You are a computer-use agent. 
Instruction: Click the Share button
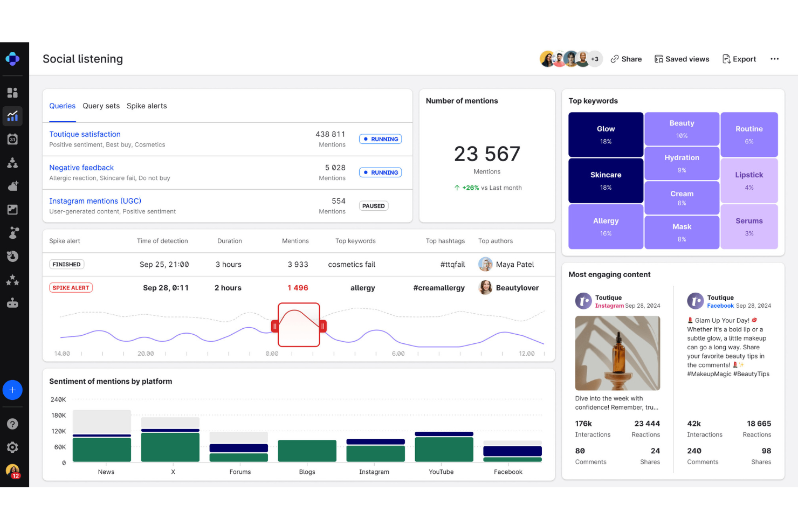coord(625,59)
